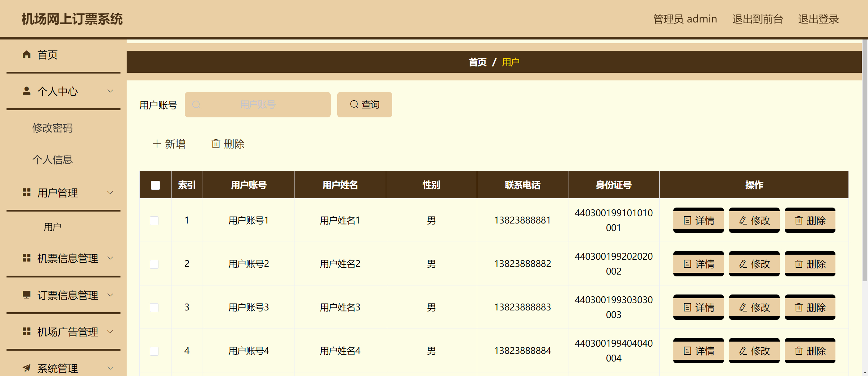Expand the 系统管理 menu chevron
868x376 pixels.
tap(110, 368)
